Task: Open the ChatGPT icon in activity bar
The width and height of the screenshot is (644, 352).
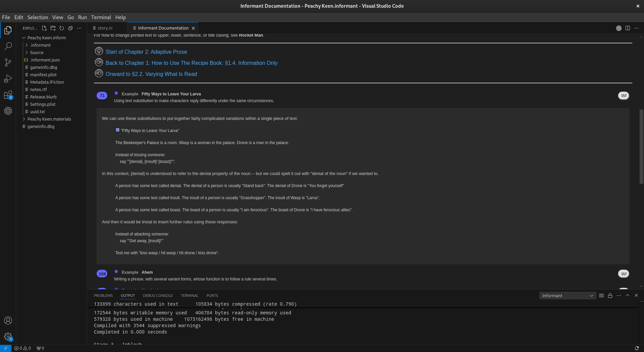Action: pos(8,111)
